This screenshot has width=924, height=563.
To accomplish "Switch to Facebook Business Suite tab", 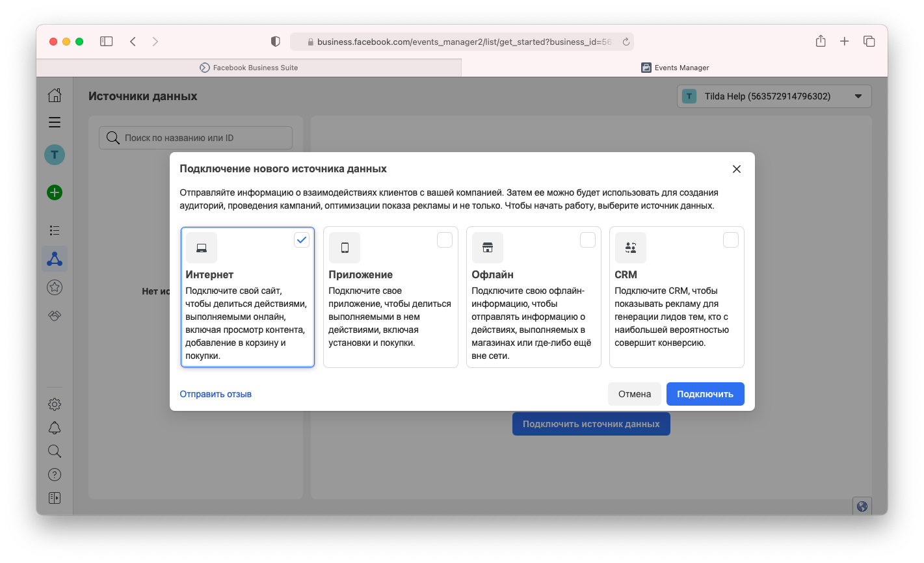I will coord(249,68).
